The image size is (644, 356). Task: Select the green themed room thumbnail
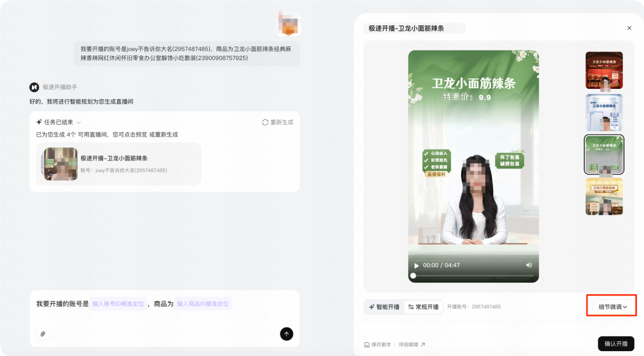click(x=604, y=154)
